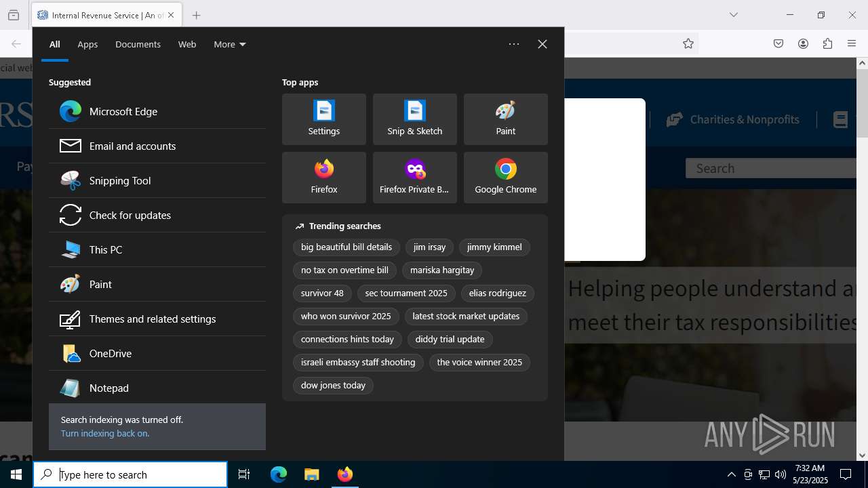The height and width of the screenshot is (488, 868).
Task: Open search options three-dot menu
Action: click(514, 44)
